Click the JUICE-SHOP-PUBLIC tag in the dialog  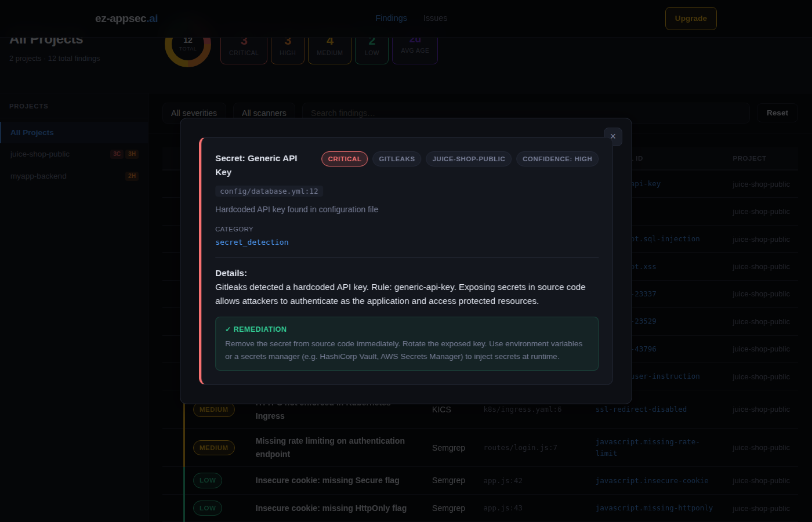click(x=469, y=159)
